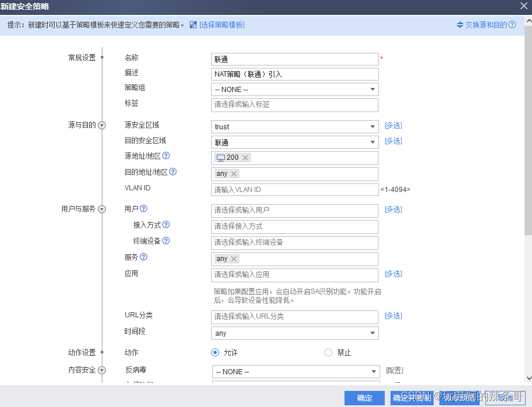Click the dialog vertical scrollbar thumb

click(529, 130)
